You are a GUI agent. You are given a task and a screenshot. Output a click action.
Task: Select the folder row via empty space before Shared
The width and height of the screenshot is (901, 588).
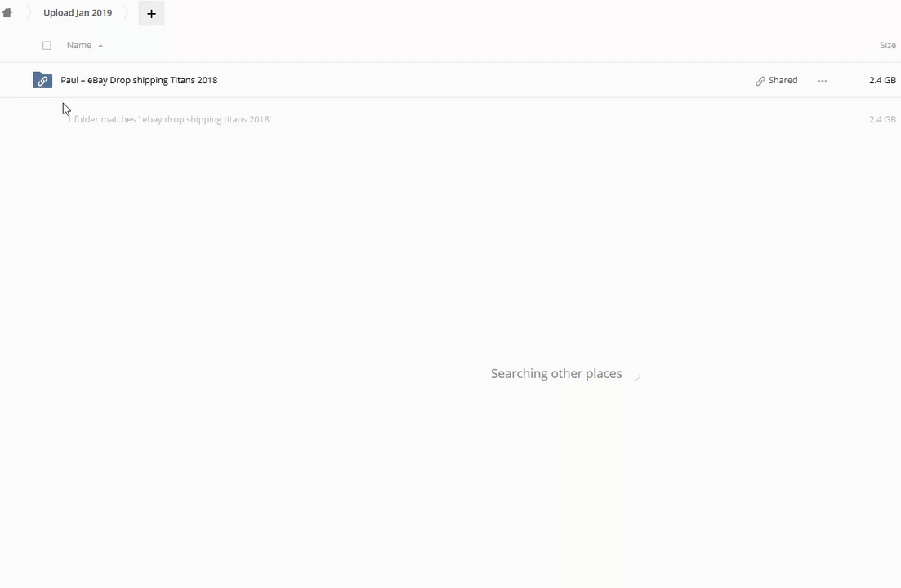(x=490, y=80)
